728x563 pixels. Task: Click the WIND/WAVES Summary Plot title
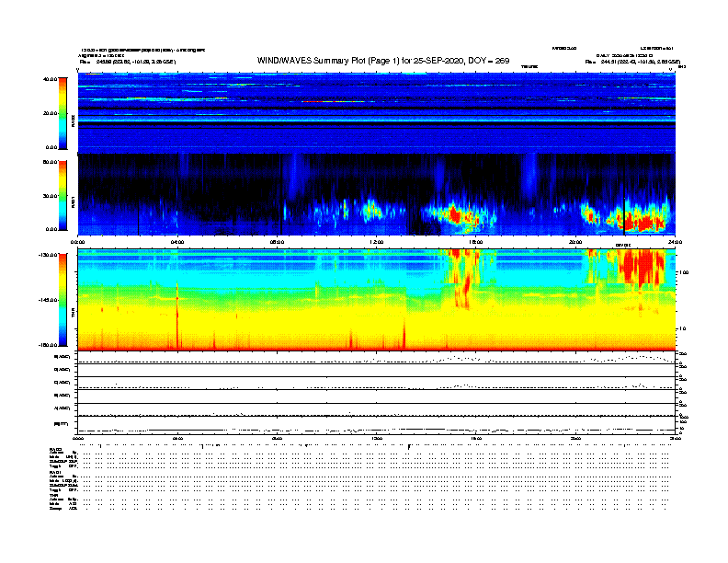point(383,61)
